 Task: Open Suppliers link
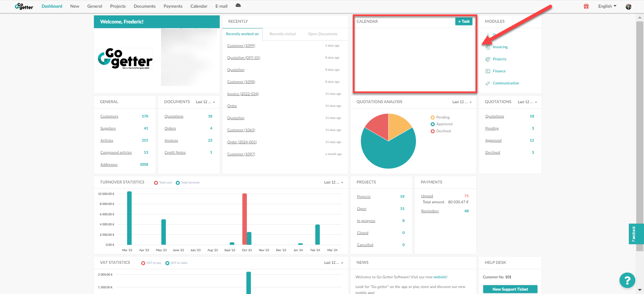pos(108,129)
